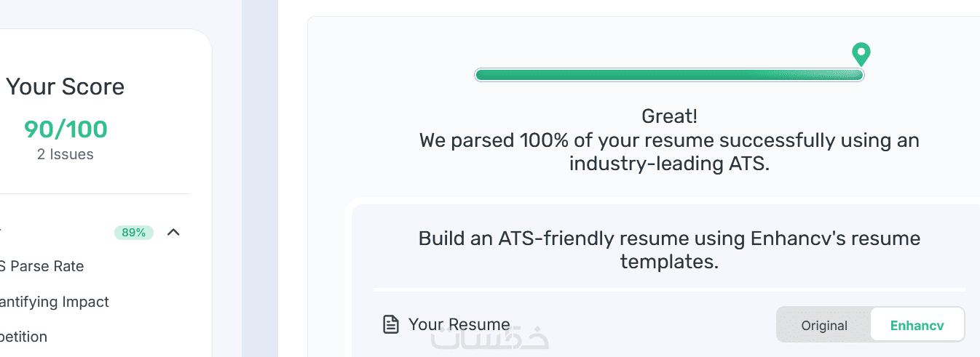Screen dimensions: 980x357
Task: Click the green parse rate progress bar
Action: pos(668,75)
